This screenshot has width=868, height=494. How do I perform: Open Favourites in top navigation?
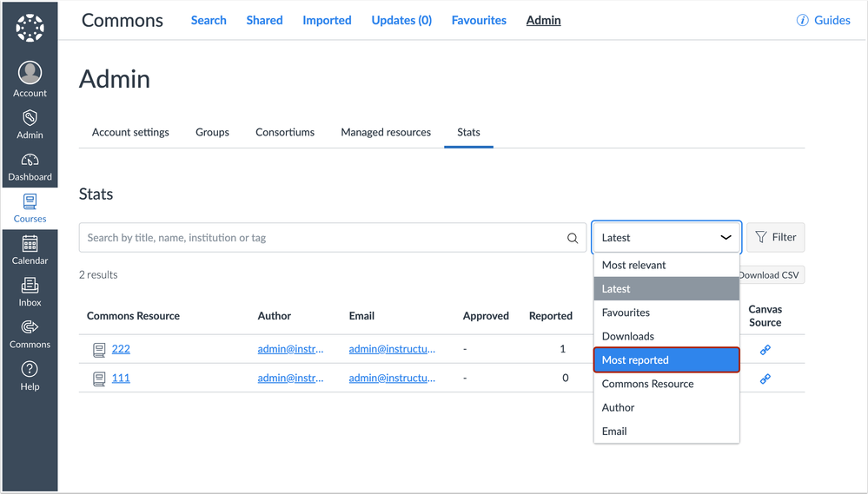tap(479, 21)
